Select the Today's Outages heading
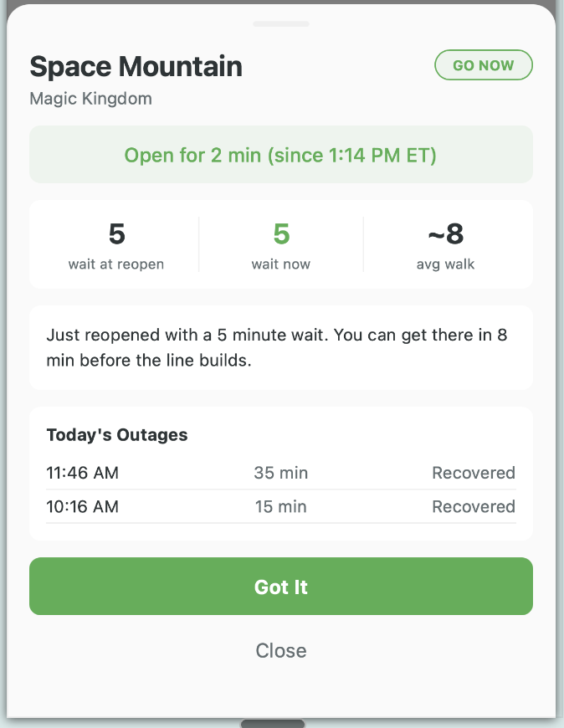 pos(117,435)
